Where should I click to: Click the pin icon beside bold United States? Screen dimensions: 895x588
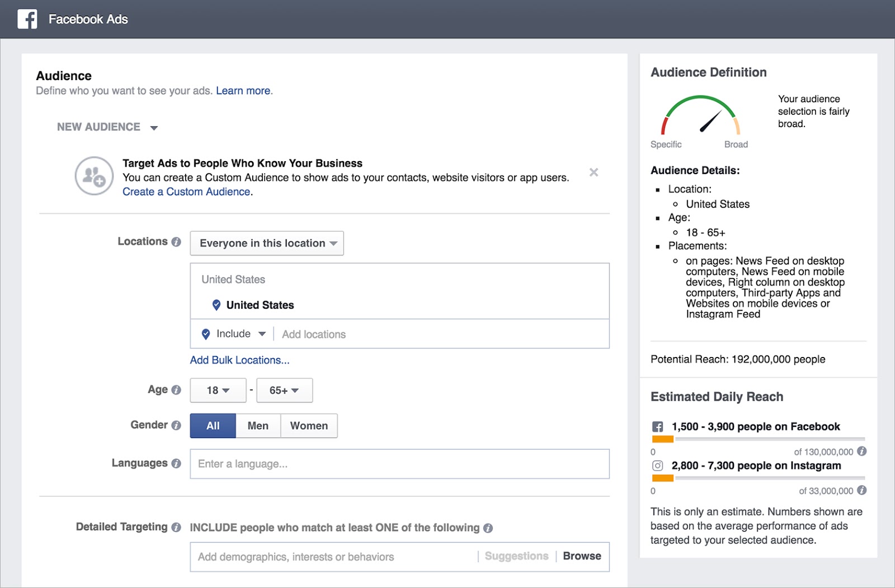click(x=216, y=305)
